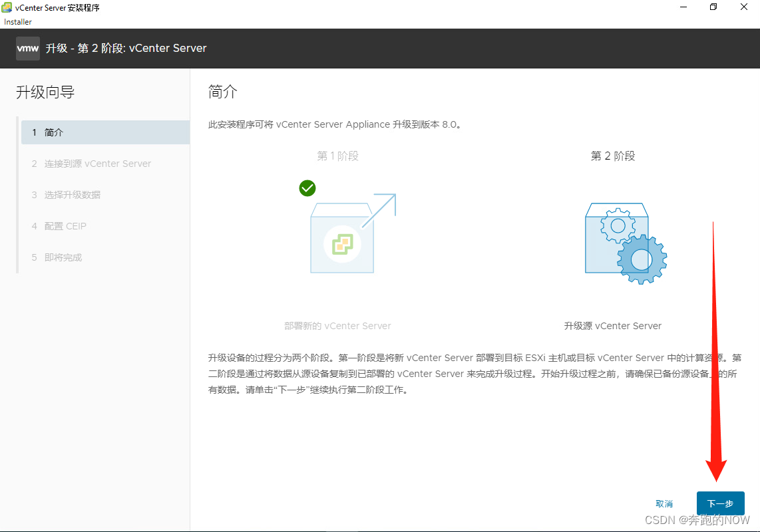This screenshot has height=532, width=760.
Task: Click 部署新的 vCenter Server caption
Action: click(x=337, y=326)
